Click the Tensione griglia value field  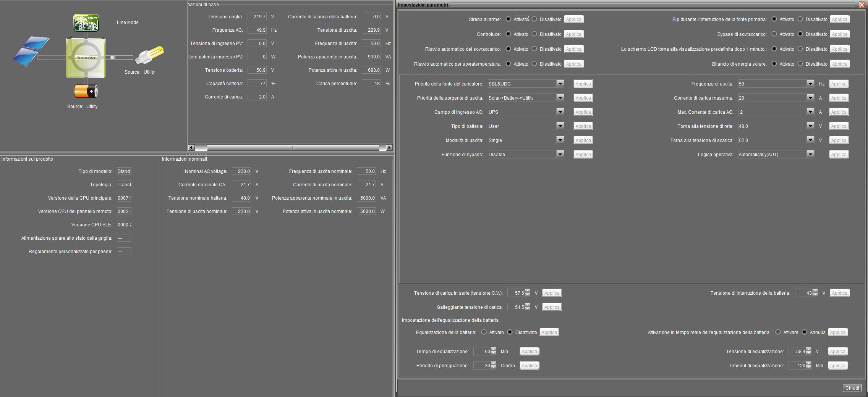coord(257,16)
